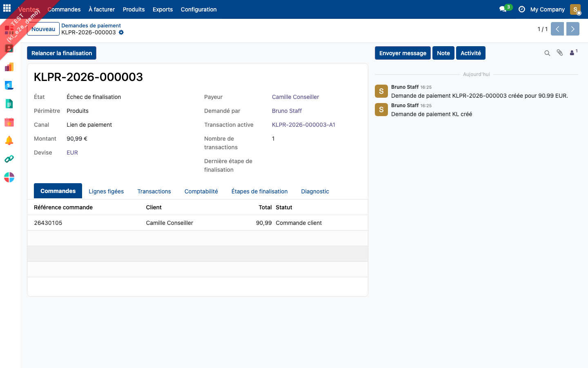Open the chain link app in sidebar
The height and width of the screenshot is (368, 588).
pos(9,159)
